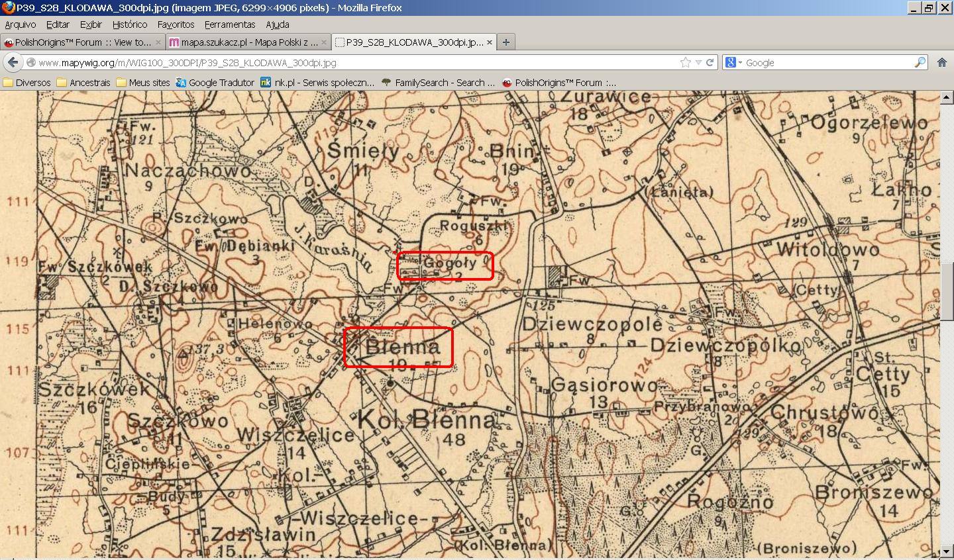Click the Firefox icon in title bar

[x=8, y=7]
